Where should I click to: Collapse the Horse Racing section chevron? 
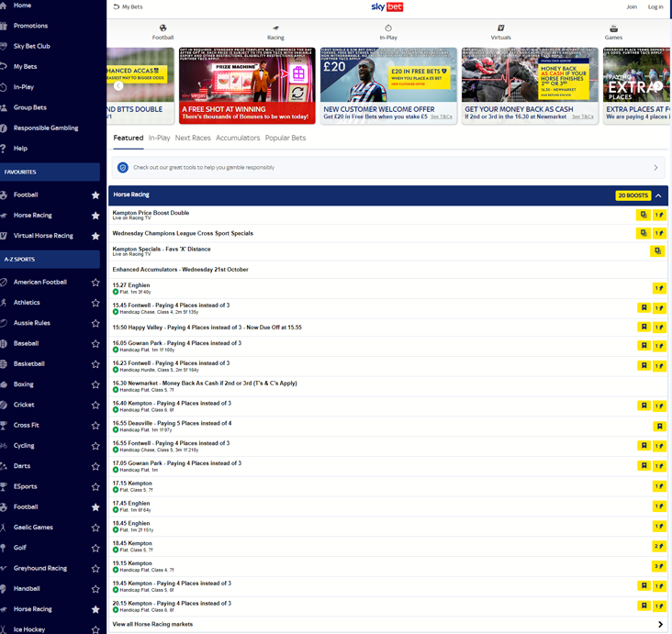(x=659, y=195)
